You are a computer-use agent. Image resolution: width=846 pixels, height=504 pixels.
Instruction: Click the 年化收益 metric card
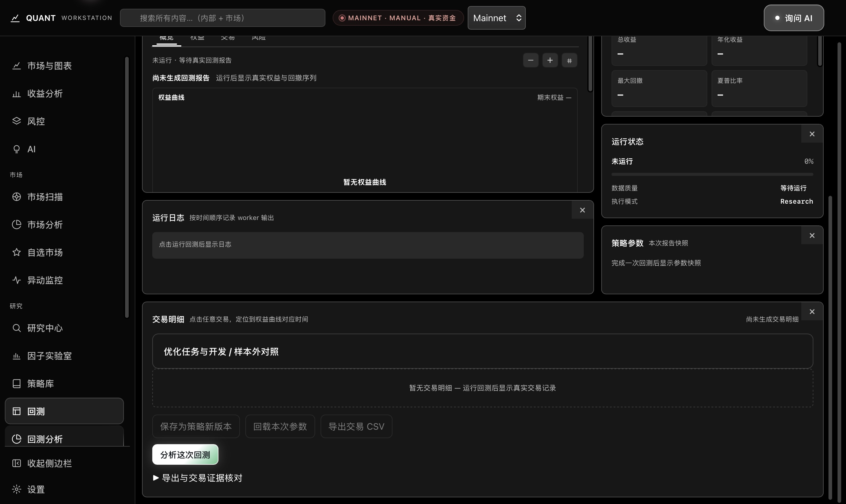(759, 50)
